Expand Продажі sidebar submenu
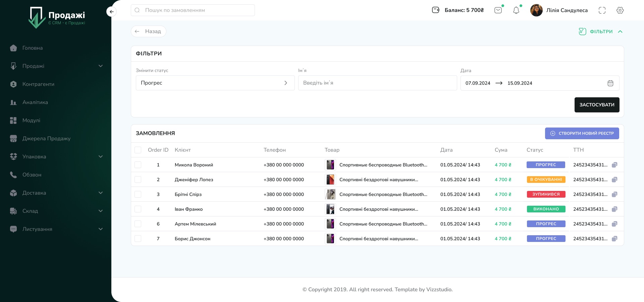 point(101,66)
